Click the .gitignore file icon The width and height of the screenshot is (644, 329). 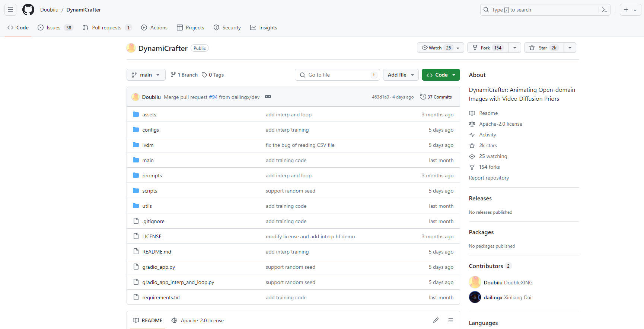(136, 221)
